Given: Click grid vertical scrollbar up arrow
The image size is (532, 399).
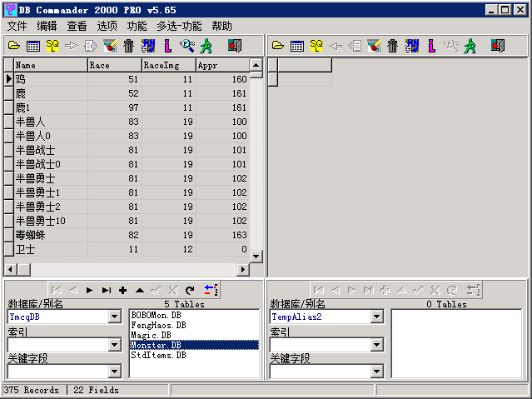Looking at the screenshot, I should pos(256,65).
